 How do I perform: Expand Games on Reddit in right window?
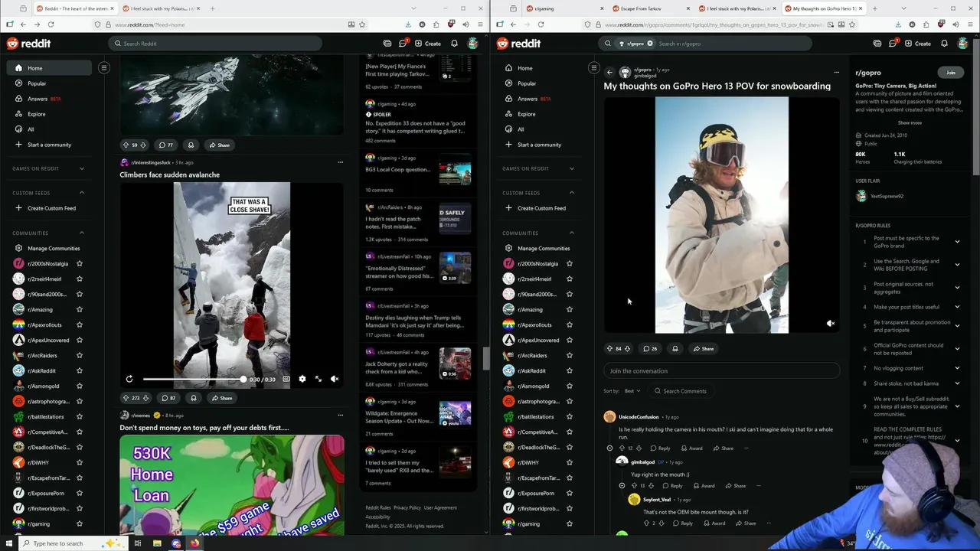tap(572, 168)
